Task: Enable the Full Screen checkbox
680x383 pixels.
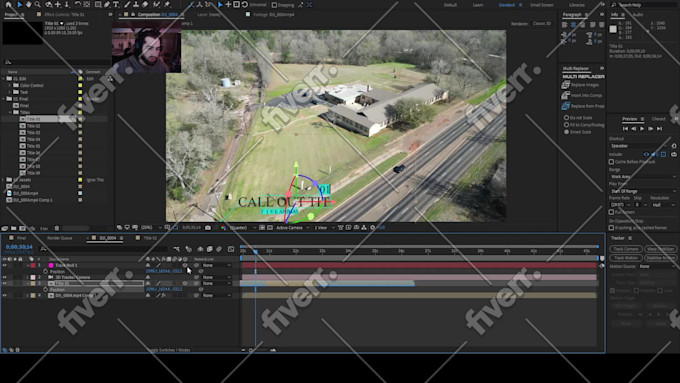Action: point(611,212)
